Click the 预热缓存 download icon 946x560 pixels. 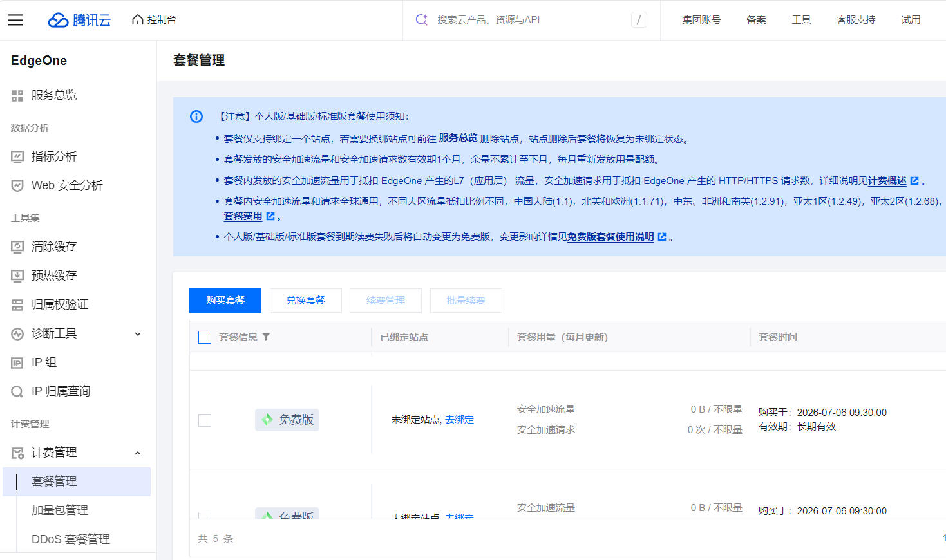tap(17, 275)
